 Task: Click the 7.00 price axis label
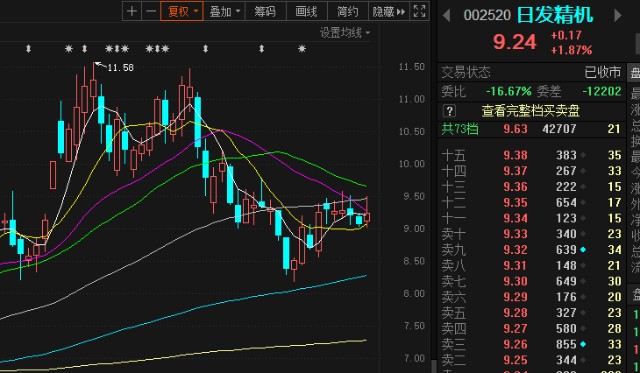(414, 358)
